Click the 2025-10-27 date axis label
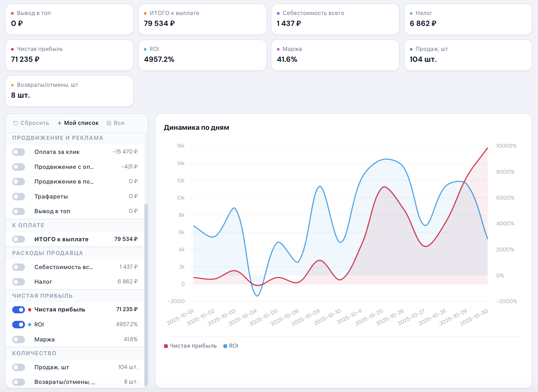 click(x=411, y=317)
